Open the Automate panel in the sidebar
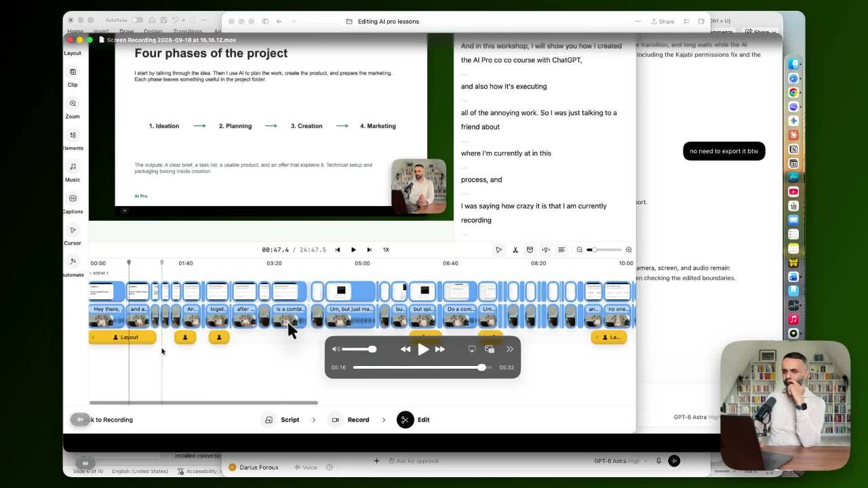The image size is (868, 488). point(73,266)
